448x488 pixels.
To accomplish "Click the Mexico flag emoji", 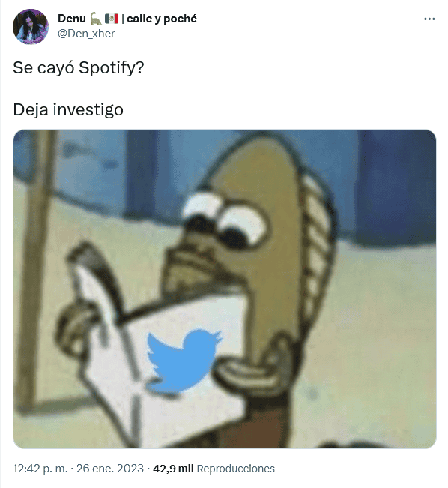I will click(x=112, y=19).
